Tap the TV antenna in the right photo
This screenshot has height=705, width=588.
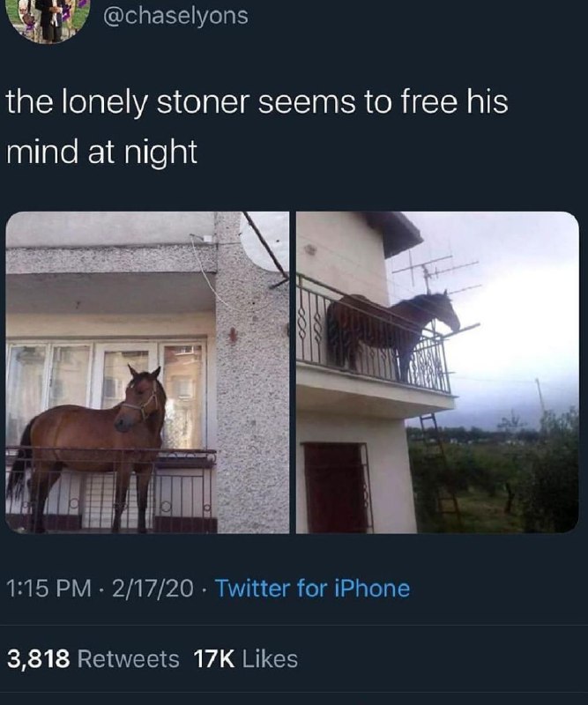[x=434, y=274]
